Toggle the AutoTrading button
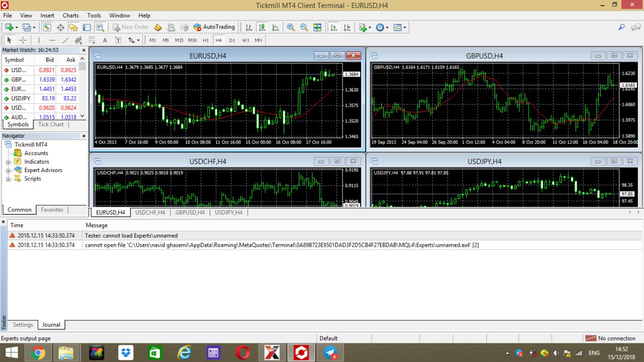 click(x=214, y=27)
